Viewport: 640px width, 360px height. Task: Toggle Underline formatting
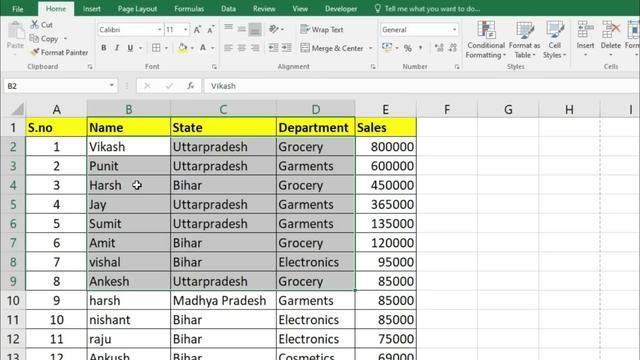[x=130, y=48]
